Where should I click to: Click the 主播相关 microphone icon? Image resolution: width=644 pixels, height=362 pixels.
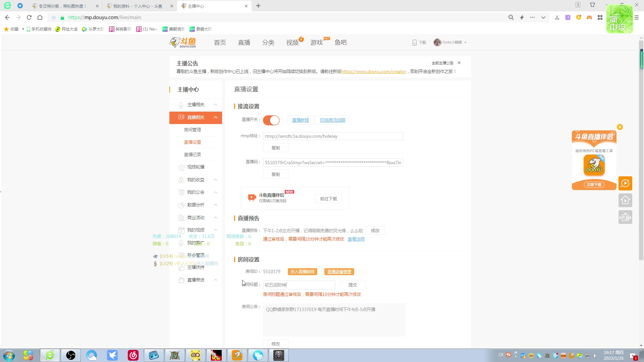click(x=181, y=105)
